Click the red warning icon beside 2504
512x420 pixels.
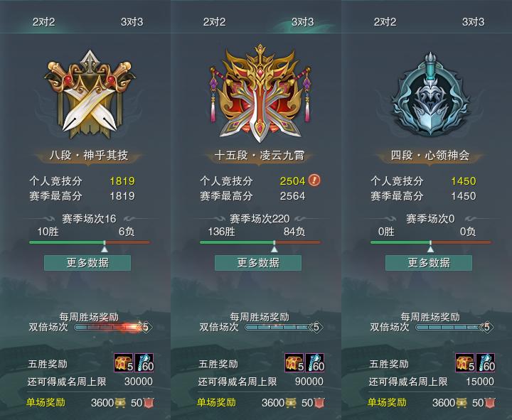[x=314, y=180]
